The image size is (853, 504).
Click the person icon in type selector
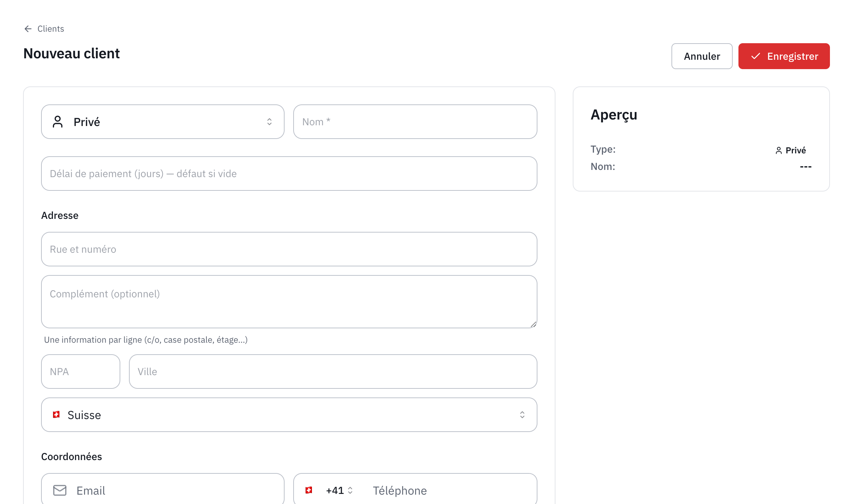(x=58, y=122)
